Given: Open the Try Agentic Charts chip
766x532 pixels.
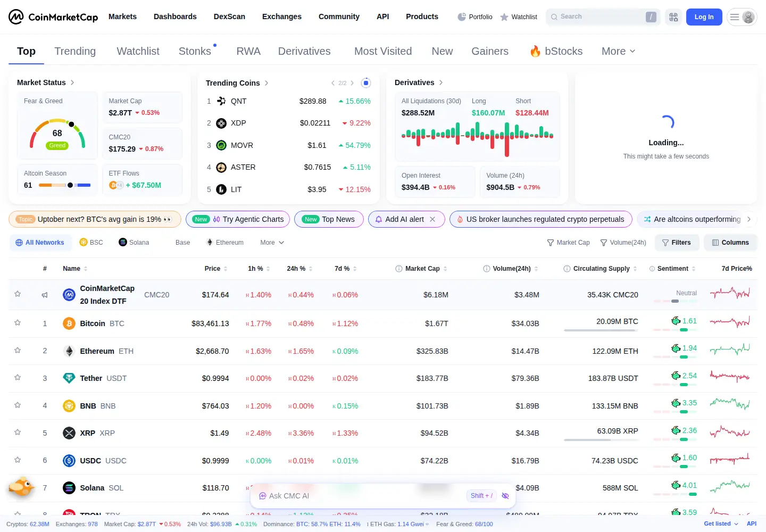Looking at the screenshot, I should 238,219.
